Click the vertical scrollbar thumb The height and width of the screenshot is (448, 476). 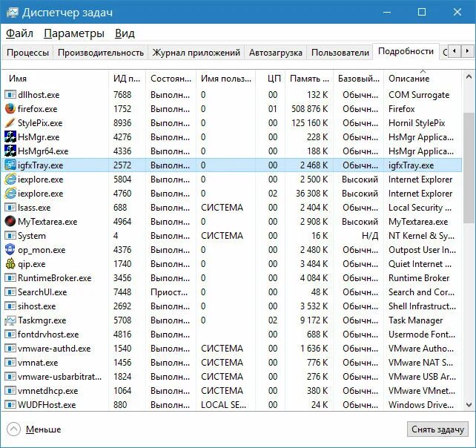pos(469,168)
